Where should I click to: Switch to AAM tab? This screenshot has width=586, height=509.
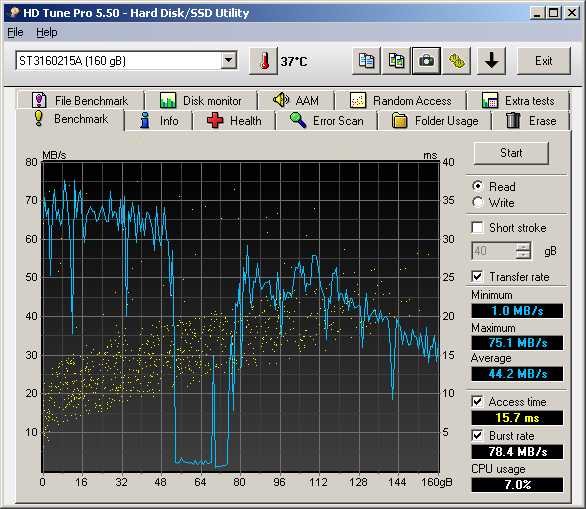pyautogui.click(x=296, y=101)
